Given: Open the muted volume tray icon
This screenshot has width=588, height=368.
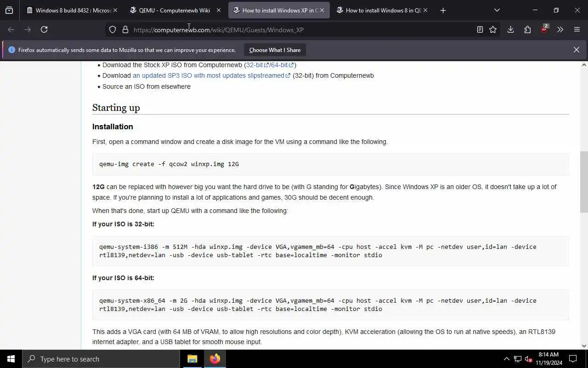Looking at the screenshot, I should tap(529, 359).
